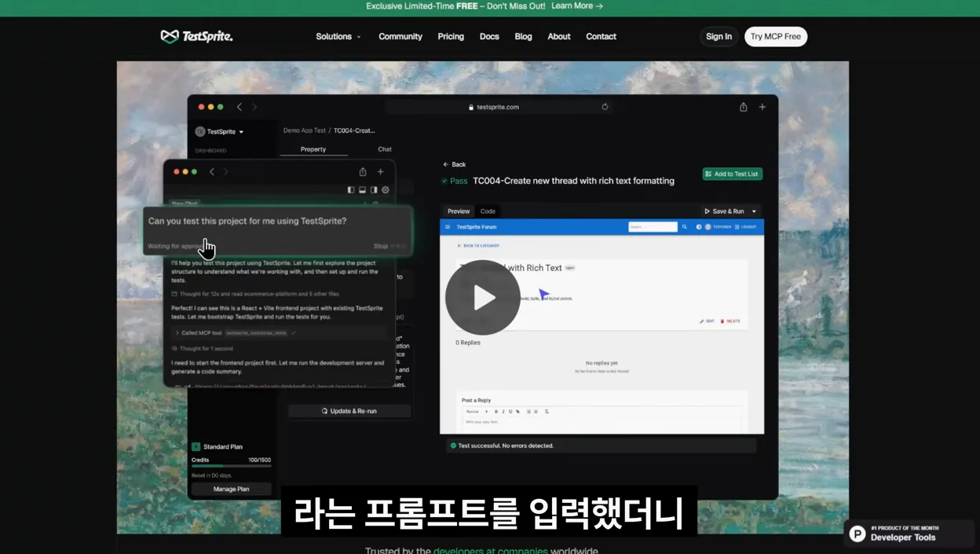Screen dimensions: 980x554
Task: Click share icon in front chat window
Action: click(x=363, y=171)
